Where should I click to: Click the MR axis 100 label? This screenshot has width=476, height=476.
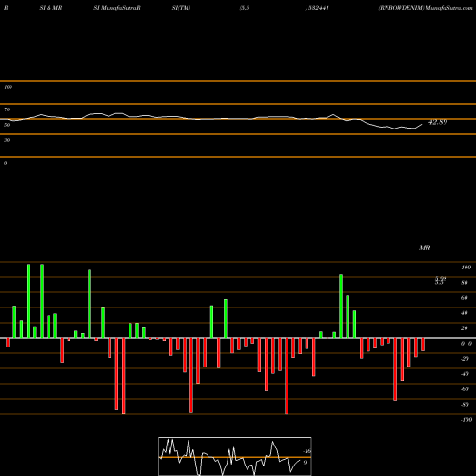point(466,268)
